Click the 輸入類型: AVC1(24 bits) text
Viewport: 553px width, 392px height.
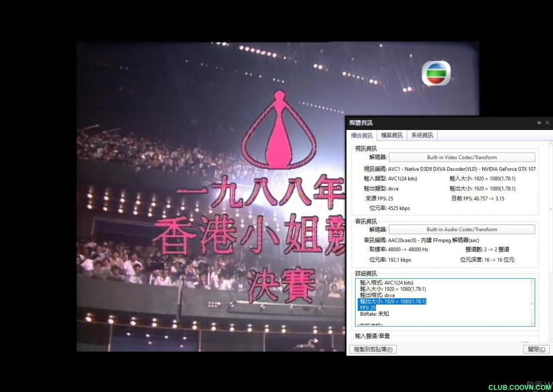pyautogui.click(x=390, y=179)
